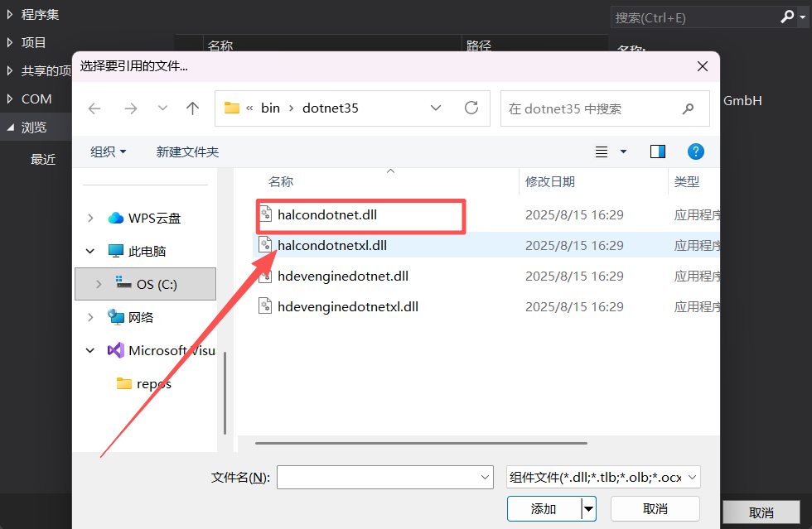812x529 pixels.
Task: Select 最近 under 浏览
Action: coord(43,160)
